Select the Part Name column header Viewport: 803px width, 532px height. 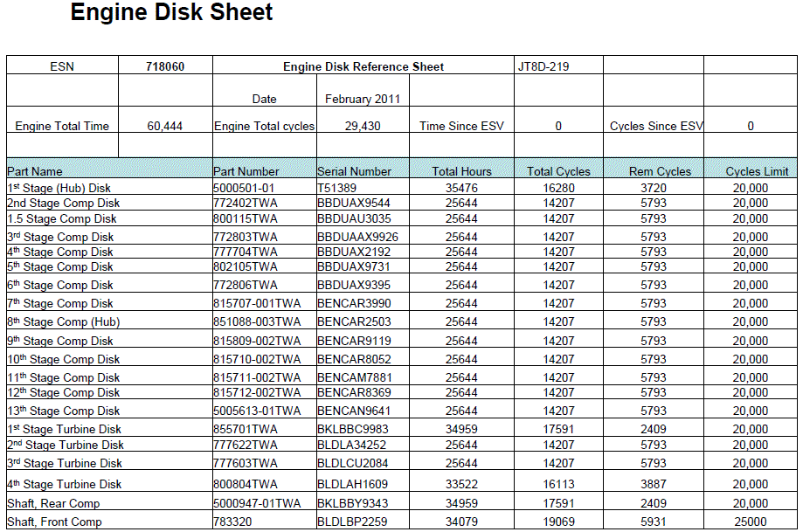(35, 171)
